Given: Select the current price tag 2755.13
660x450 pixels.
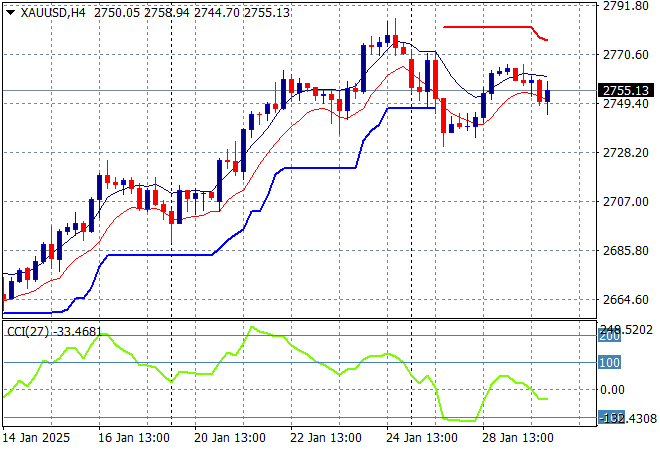Looking at the screenshot, I should point(626,91).
